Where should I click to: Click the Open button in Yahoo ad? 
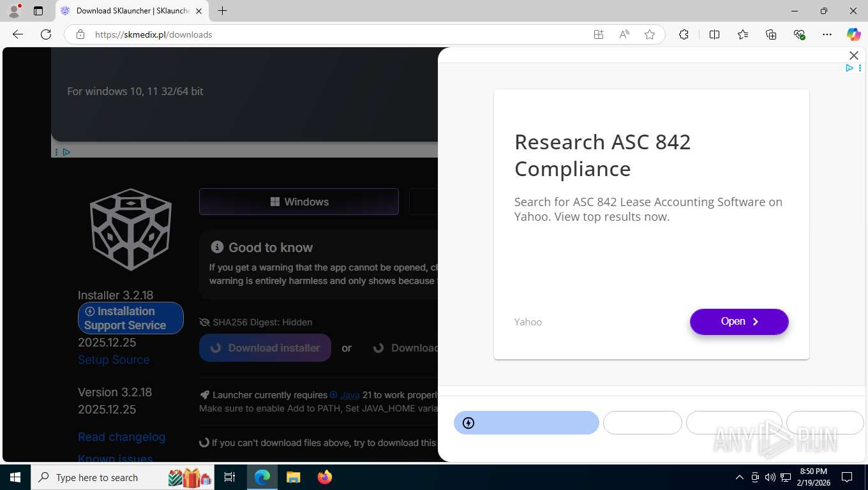(x=739, y=322)
